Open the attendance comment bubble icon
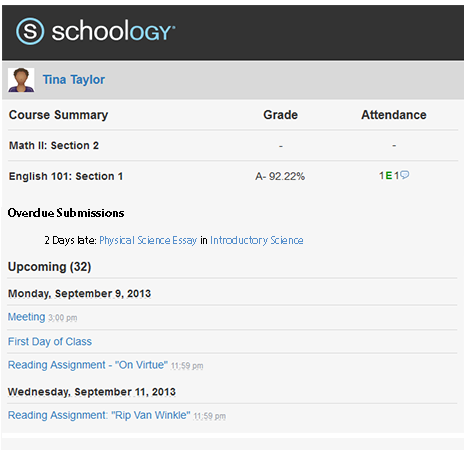The image size is (468, 450). pyautogui.click(x=404, y=175)
